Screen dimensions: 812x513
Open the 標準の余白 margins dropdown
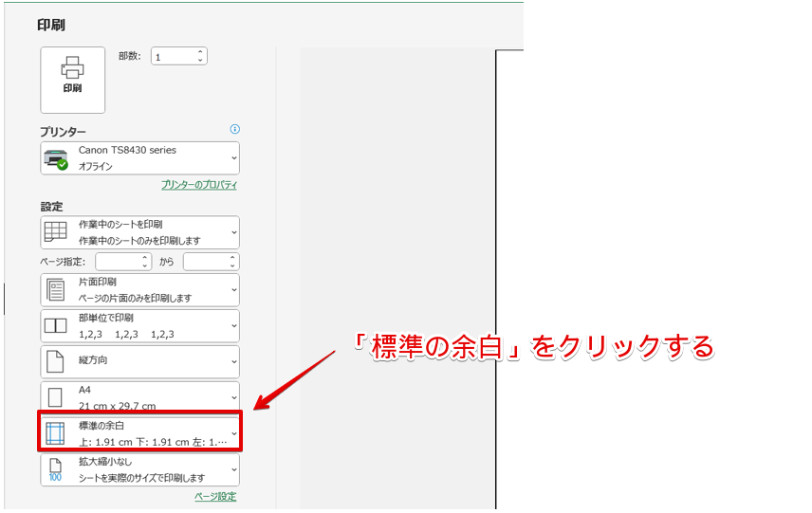tap(139, 431)
